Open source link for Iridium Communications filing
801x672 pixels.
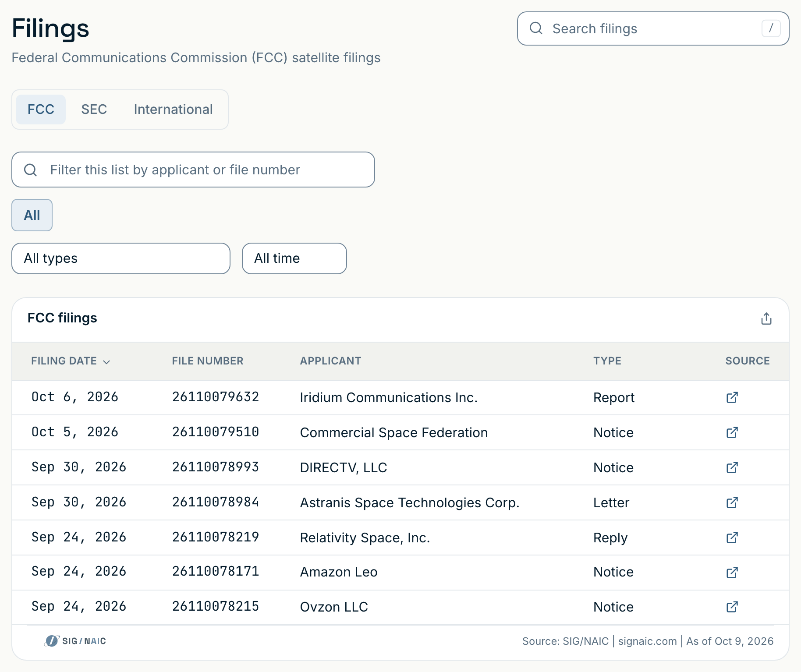pyautogui.click(x=732, y=397)
